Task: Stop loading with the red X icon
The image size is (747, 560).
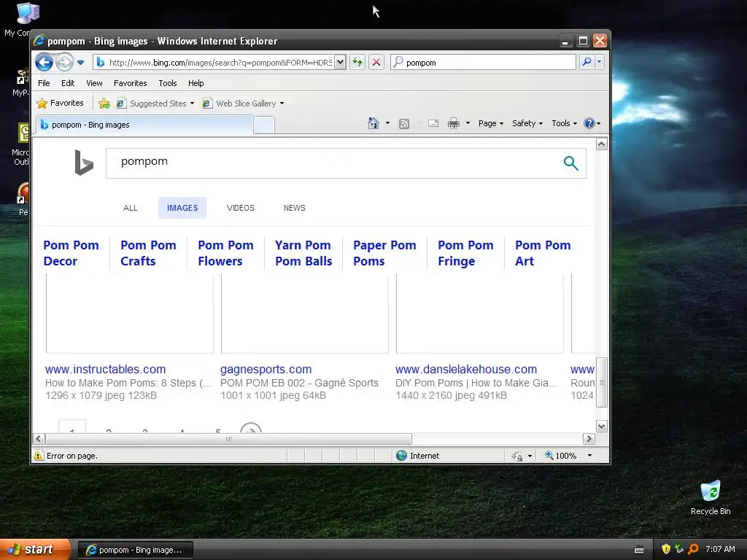Action: [x=376, y=62]
